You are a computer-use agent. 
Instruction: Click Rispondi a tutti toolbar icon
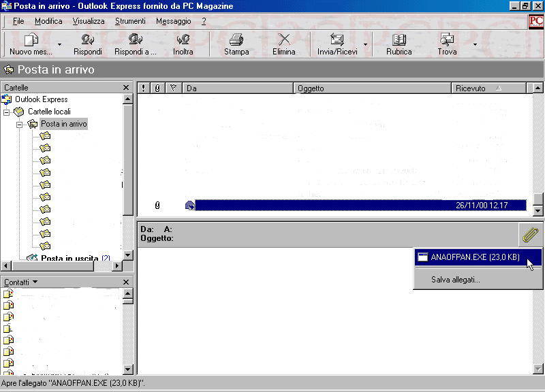click(135, 44)
